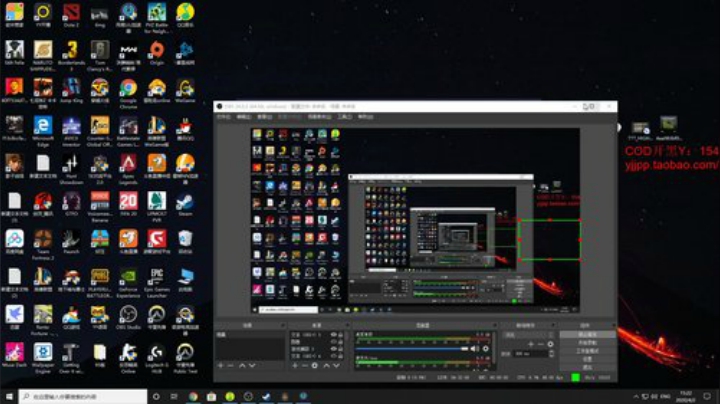Toggle visibility eye of fourth source row
The image size is (720, 404).
point(334,356)
